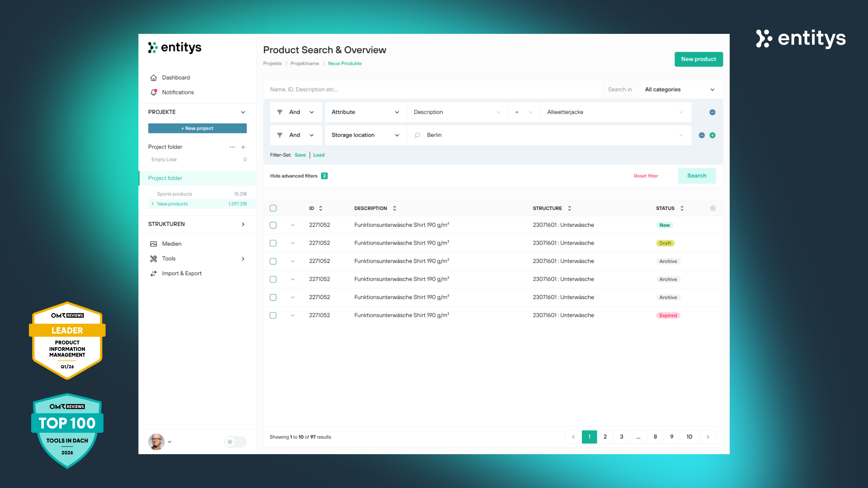868x488 pixels.
Task: Tick the checkbox for the Draft status row
Action: [273, 243]
